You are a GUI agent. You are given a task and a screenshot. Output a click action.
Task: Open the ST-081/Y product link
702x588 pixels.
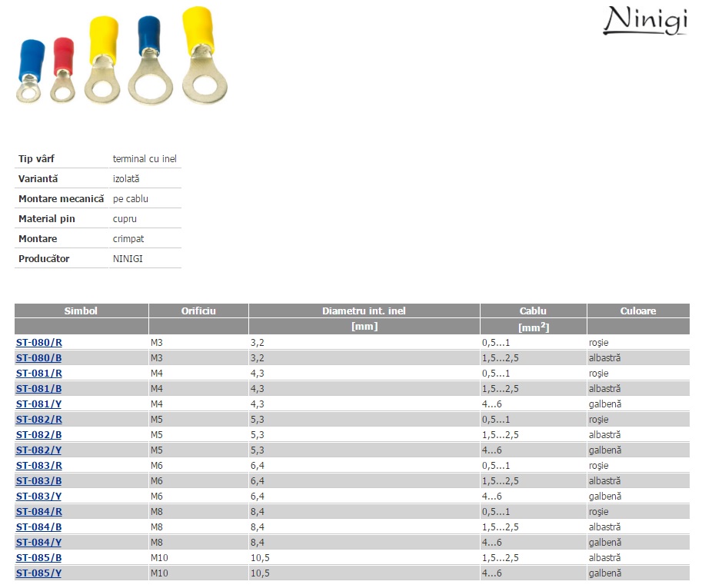tap(39, 404)
